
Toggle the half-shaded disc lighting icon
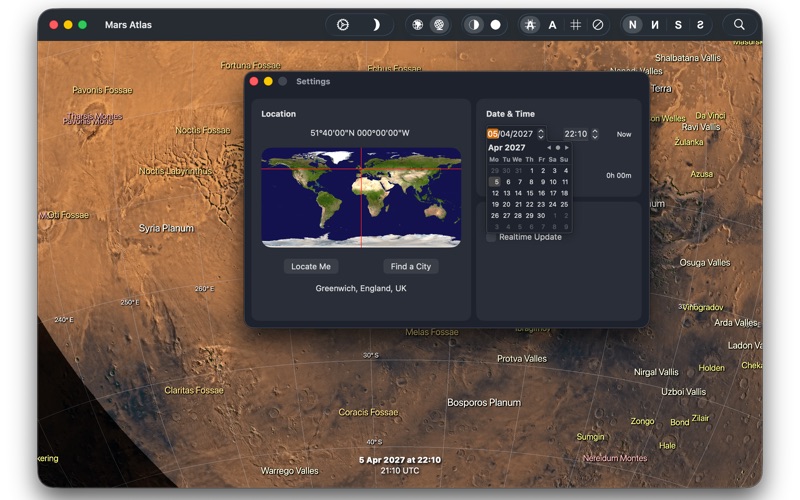point(474,24)
